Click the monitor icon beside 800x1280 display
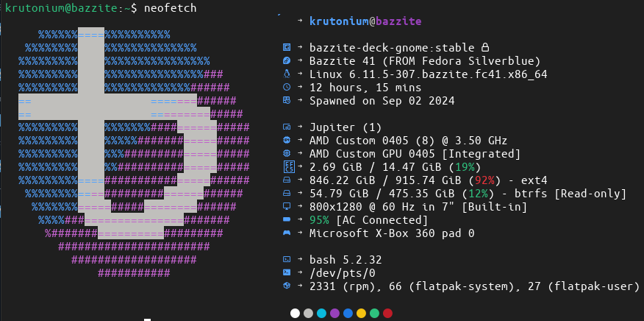The width and height of the screenshot is (644, 321). (287, 207)
